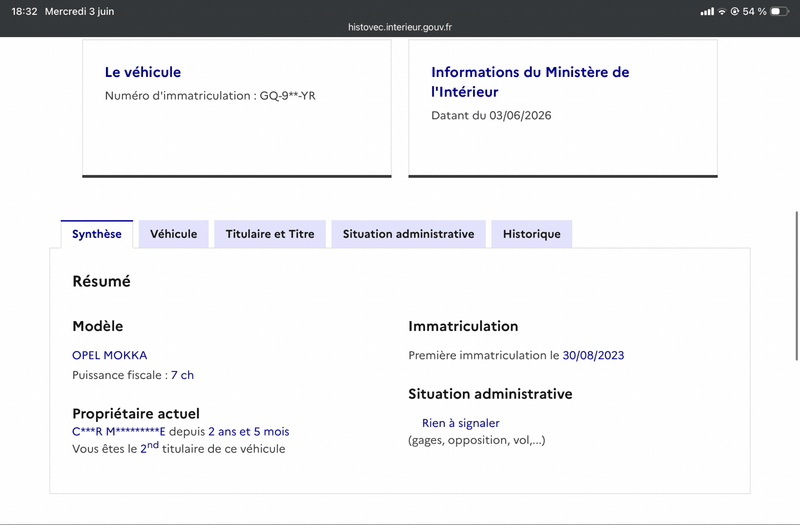Screen dimensions: 800x525
Task: Show the Historique tab
Action: point(532,234)
